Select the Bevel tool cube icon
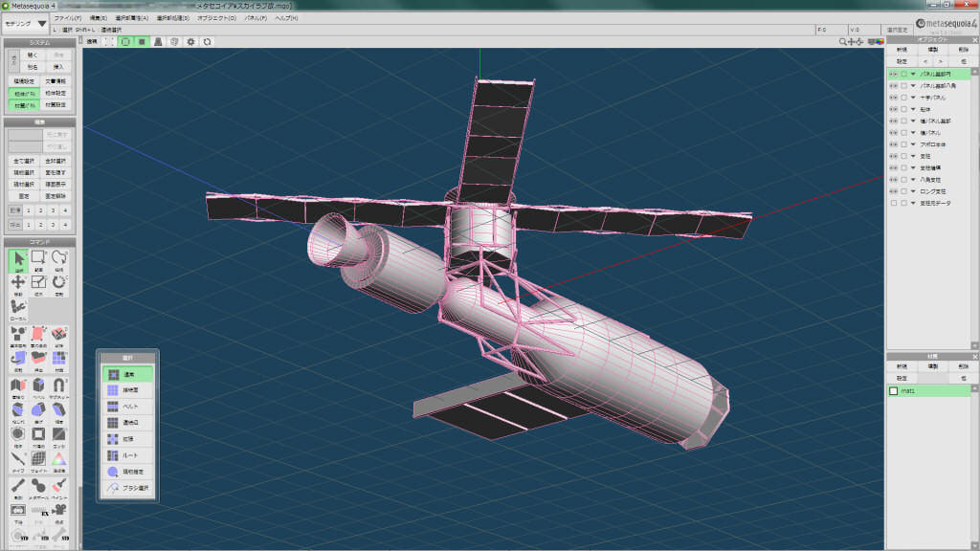 [x=38, y=386]
